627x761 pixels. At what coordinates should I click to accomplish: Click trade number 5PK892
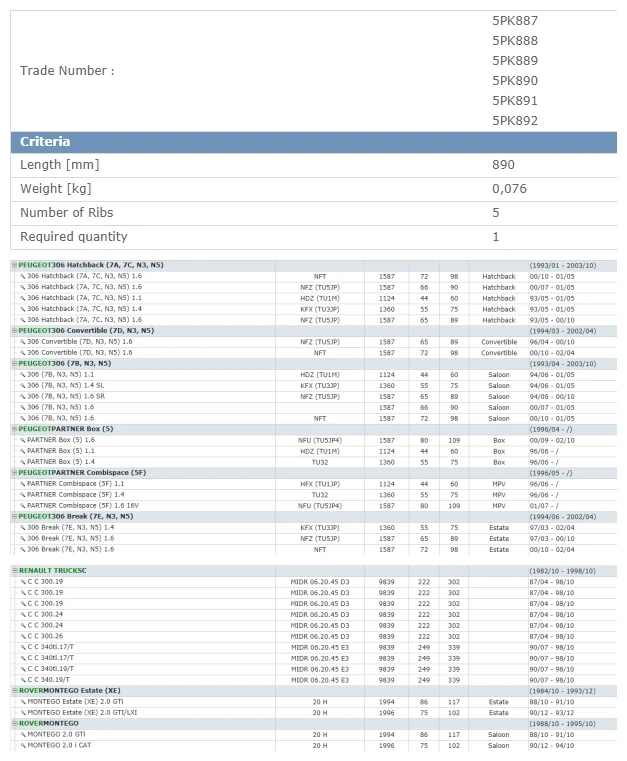[x=515, y=121]
